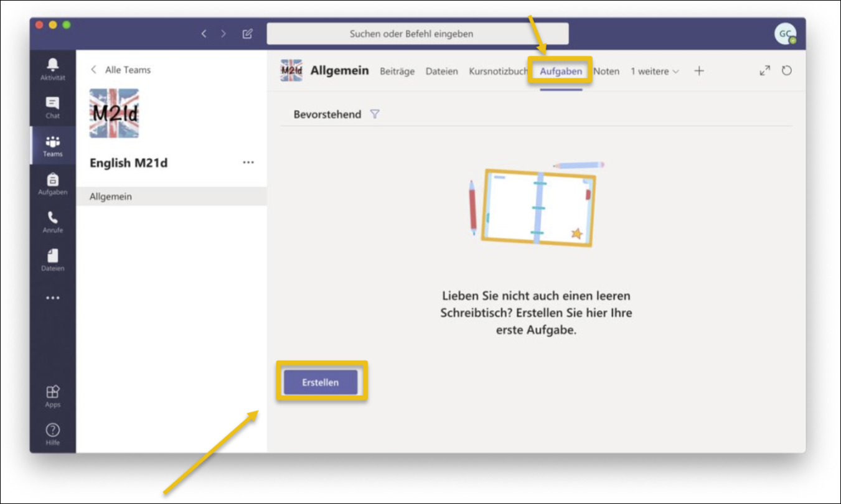
Task: Navigate forward with the right arrow
Action: [x=223, y=34]
